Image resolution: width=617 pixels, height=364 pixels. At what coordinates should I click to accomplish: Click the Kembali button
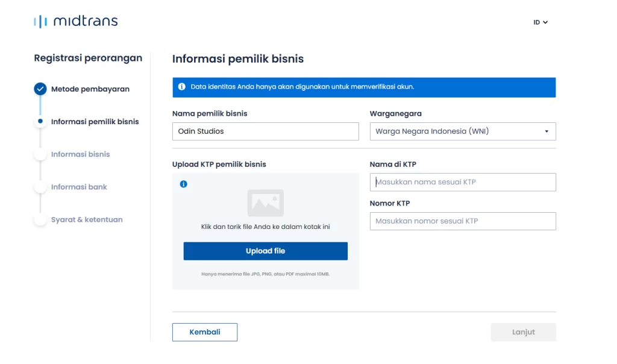(x=205, y=332)
